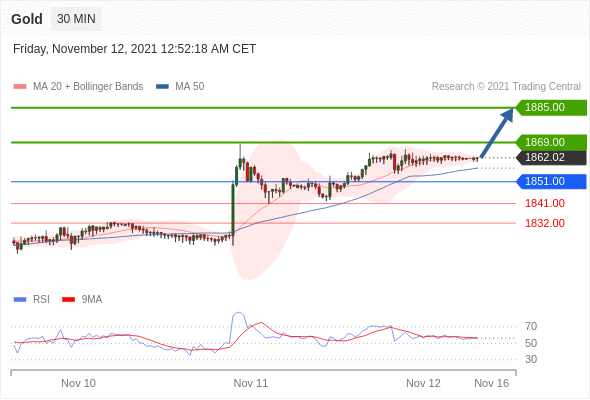
Task: Select the Nov 16 date axis label
Action: click(491, 383)
